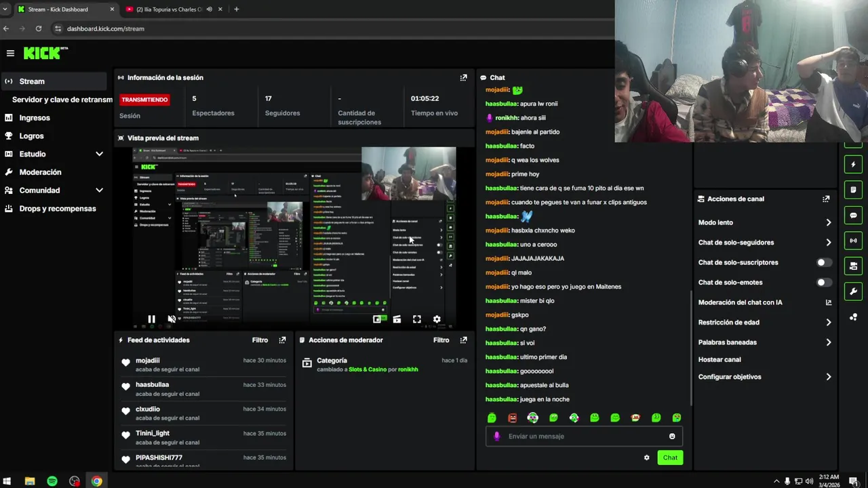The image size is (868, 488).
Task: Click in the Enviar un mensaje field
Action: pyautogui.click(x=584, y=436)
